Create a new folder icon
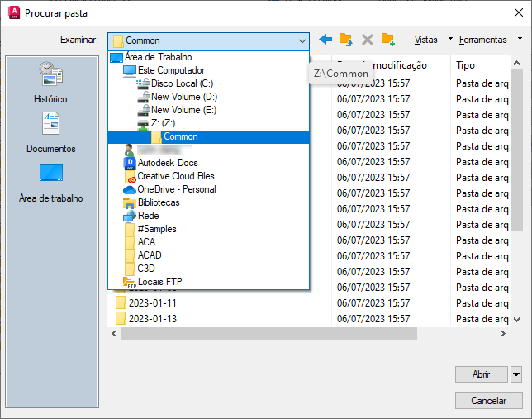Image resolution: width=532 pixels, height=419 pixels. pyautogui.click(x=387, y=40)
